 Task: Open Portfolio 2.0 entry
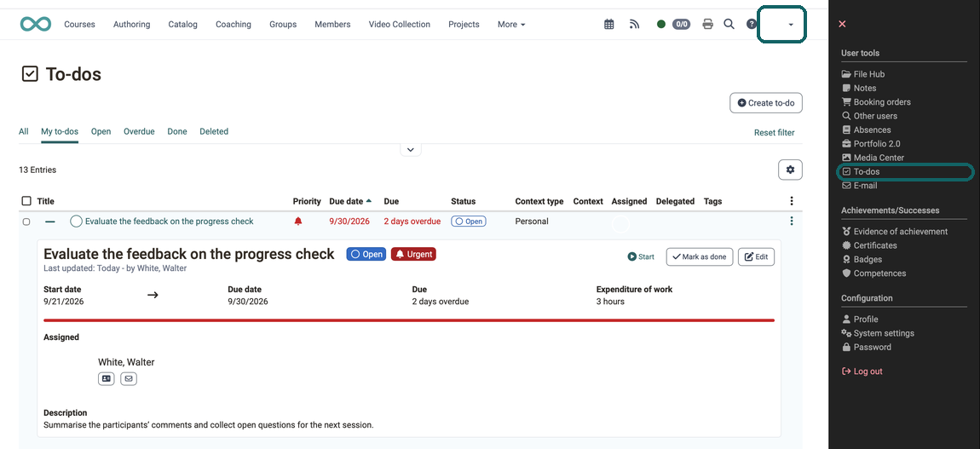click(871, 144)
